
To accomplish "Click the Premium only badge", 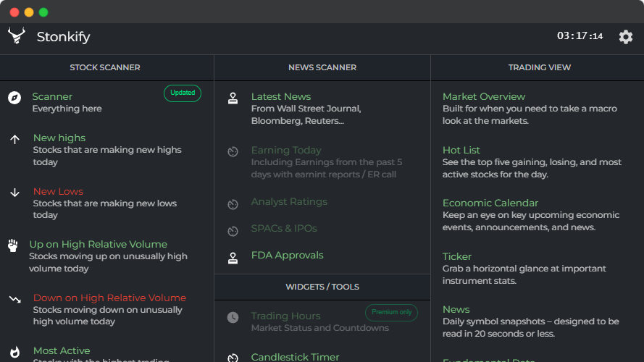I will pyautogui.click(x=391, y=312).
